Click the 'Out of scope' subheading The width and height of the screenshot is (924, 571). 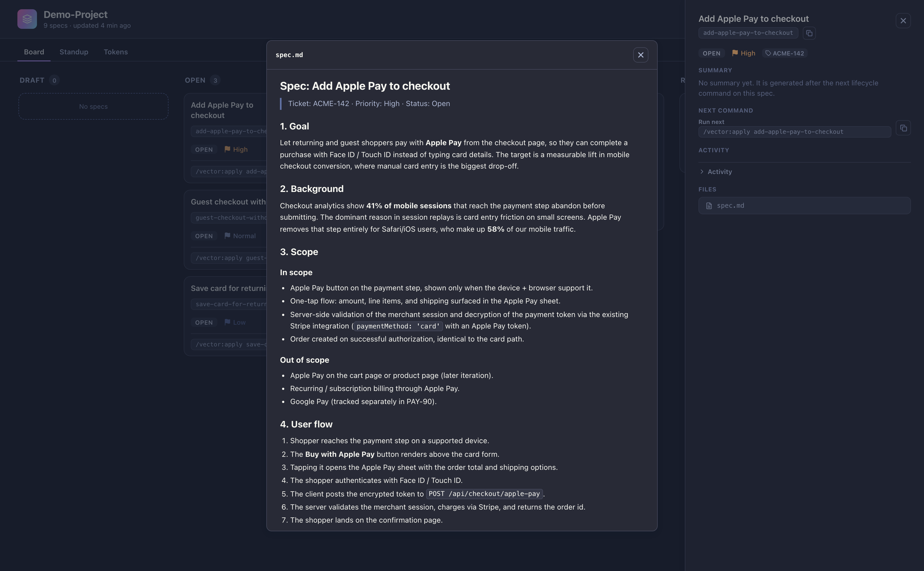305,360
